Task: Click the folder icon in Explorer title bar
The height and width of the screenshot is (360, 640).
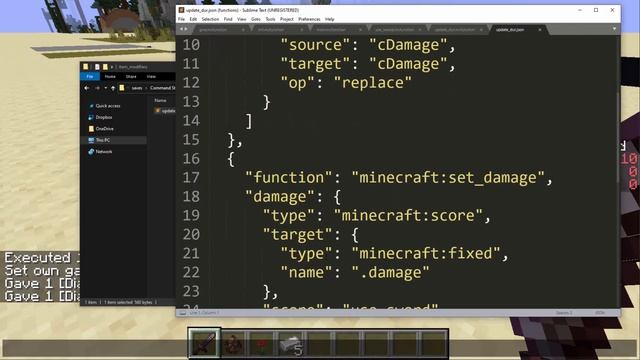Action: (85, 67)
